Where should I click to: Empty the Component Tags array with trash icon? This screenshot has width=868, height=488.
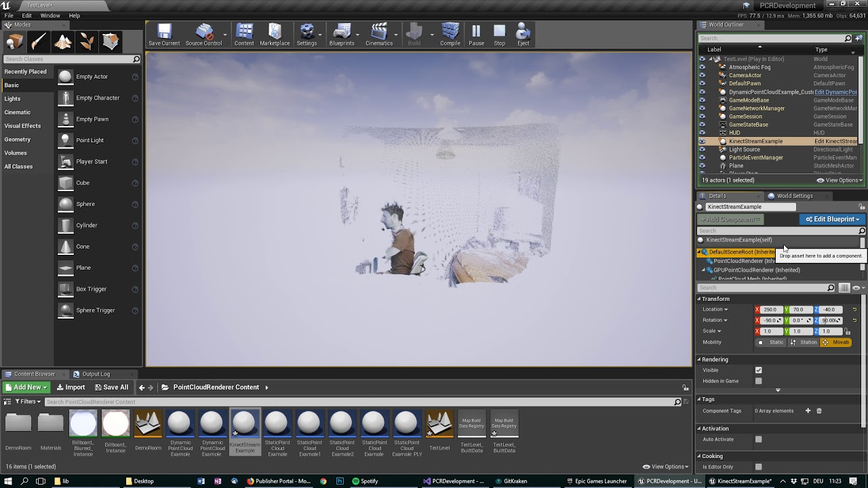(818, 411)
